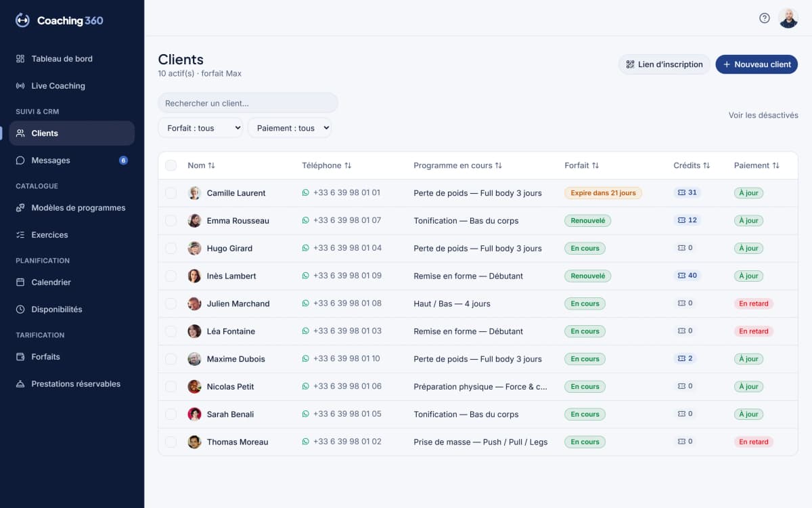This screenshot has width=812, height=508.
Task: Click En retard badge for Julien Marchand
Action: tap(754, 303)
